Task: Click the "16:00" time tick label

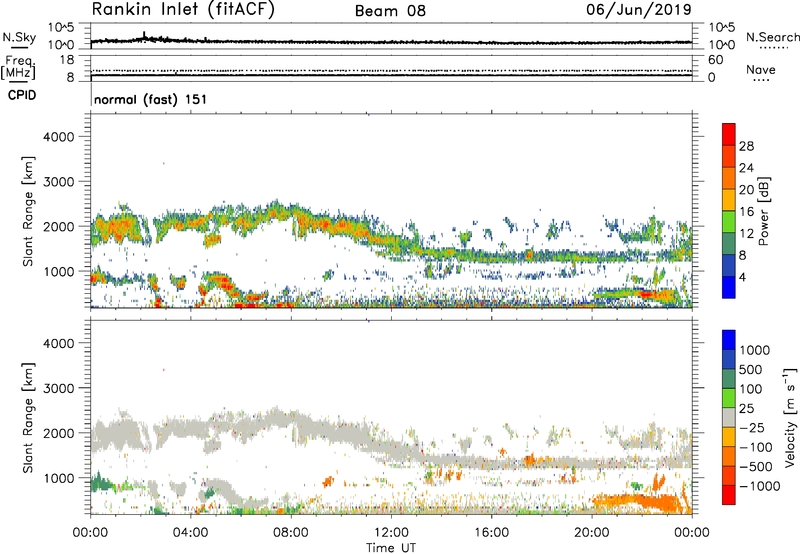Action: 491,533
